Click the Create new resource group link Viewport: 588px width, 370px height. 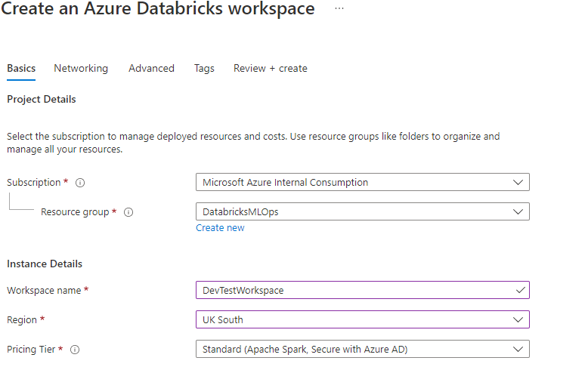[220, 228]
